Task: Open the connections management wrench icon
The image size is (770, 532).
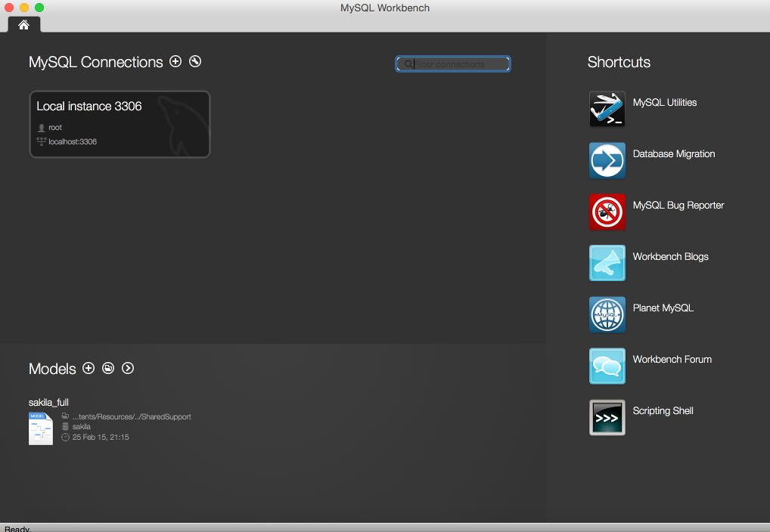Action: tap(194, 61)
